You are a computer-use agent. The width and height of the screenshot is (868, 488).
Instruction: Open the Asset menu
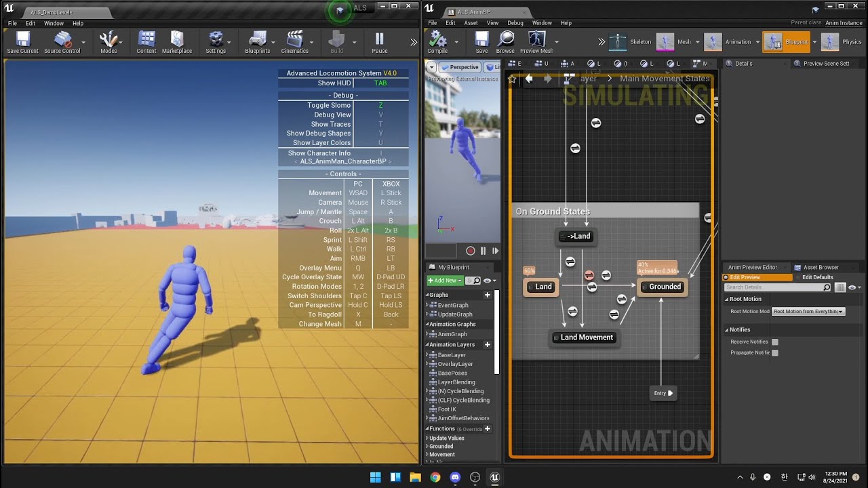(x=471, y=23)
